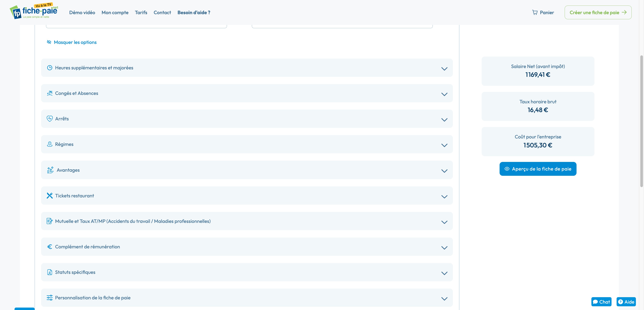Click Aperçu de la fiche de paie button
The image size is (644, 310).
click(x=538, y=169)
